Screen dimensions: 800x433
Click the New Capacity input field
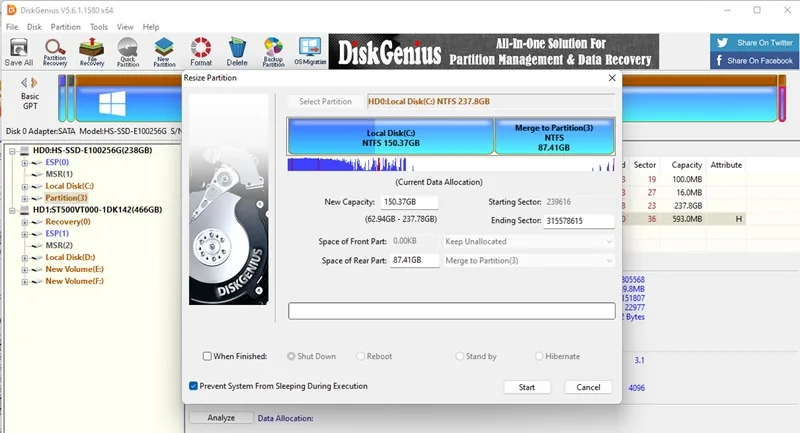(409, 202)
